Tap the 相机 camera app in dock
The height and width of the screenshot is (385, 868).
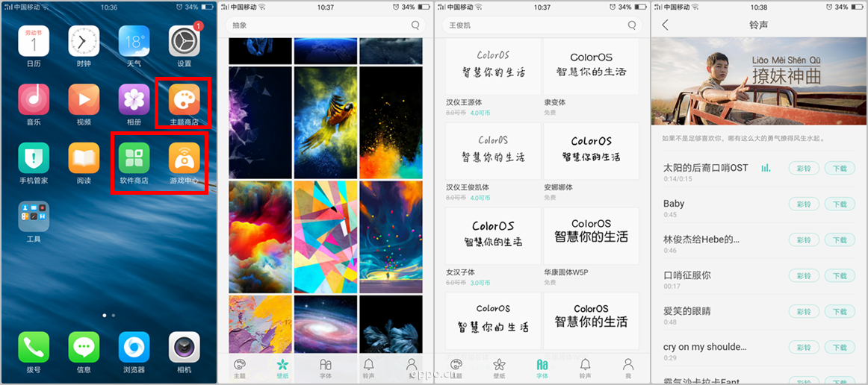click(x=185, y=348)
